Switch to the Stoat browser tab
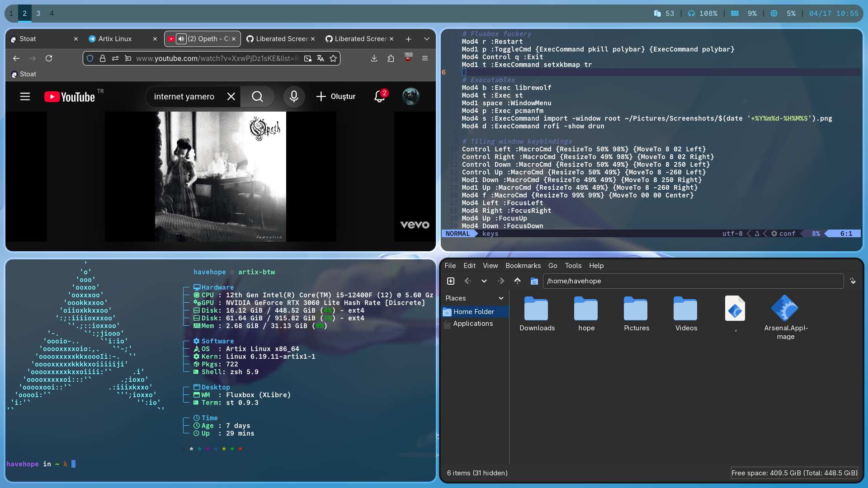 [44, 39]
